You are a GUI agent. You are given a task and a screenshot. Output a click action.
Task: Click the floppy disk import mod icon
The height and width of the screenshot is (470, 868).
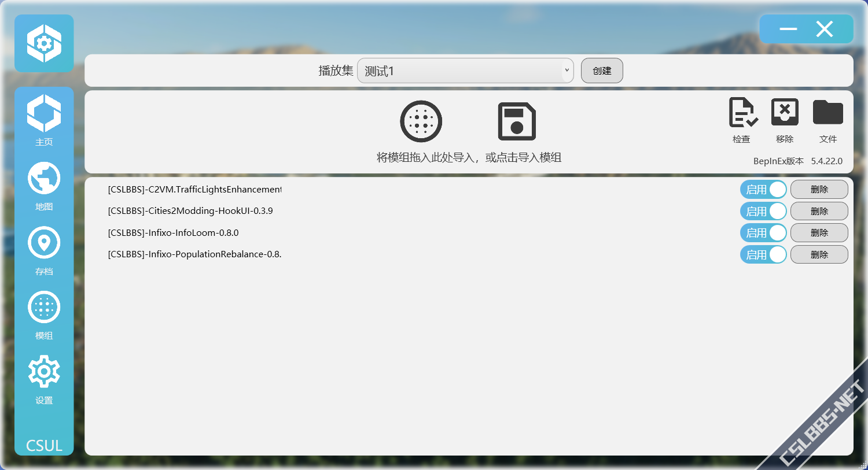(x=517, y=121)
